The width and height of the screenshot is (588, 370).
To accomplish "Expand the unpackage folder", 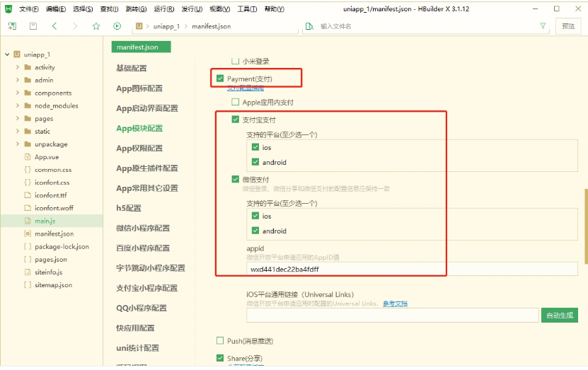I will [17, 144].
